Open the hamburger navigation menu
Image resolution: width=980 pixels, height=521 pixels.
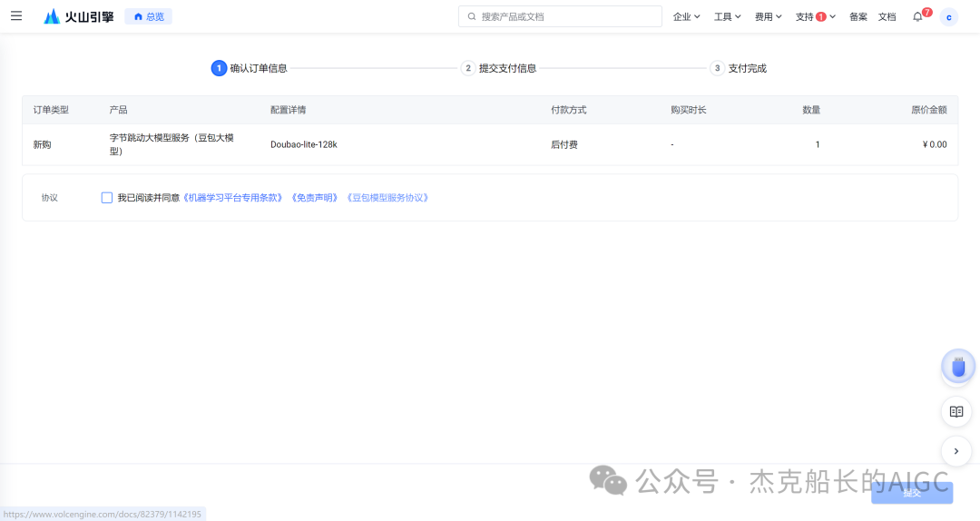tap(16, 15)
